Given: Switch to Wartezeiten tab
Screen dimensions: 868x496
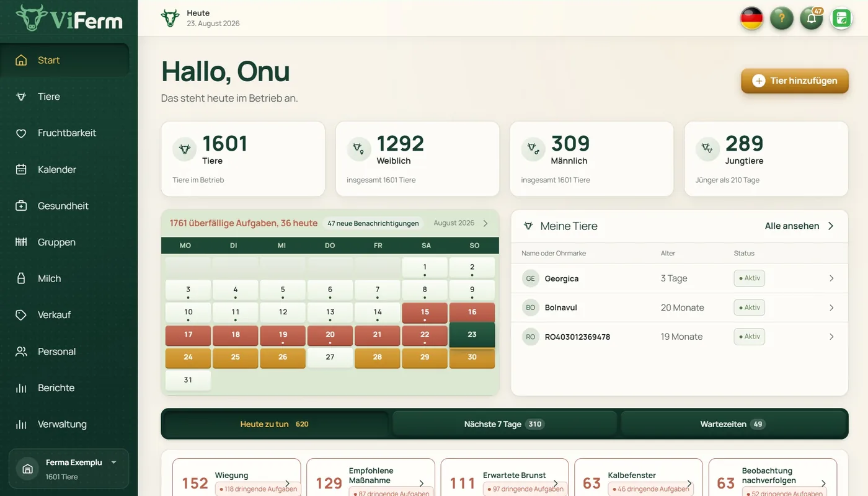Looking at the screenshot, I should point(733,424).
